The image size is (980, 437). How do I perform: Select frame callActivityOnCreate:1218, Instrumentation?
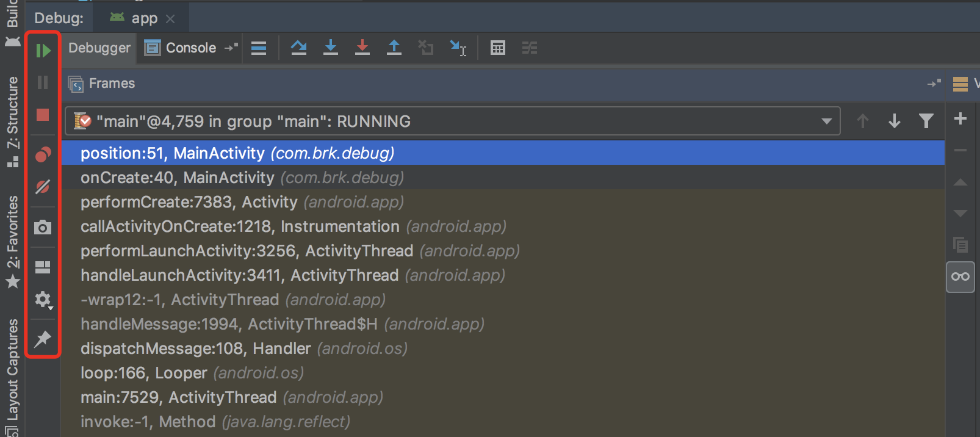click(x=503, y=226)
